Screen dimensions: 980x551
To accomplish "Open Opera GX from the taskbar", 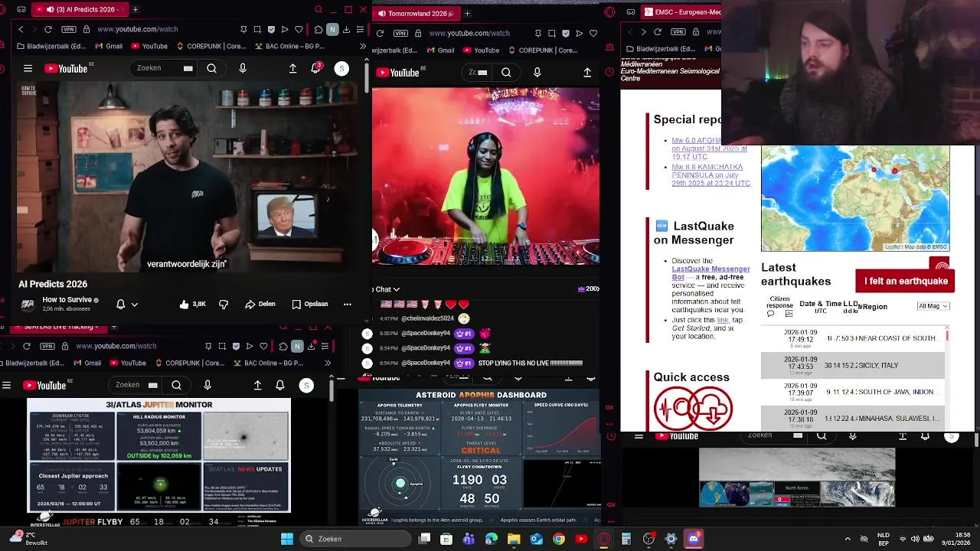I will pyautogui.click(x=604, y=539).
